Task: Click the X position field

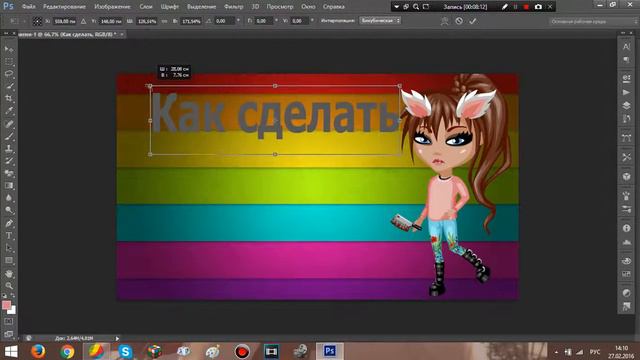Action: (64, 21)
